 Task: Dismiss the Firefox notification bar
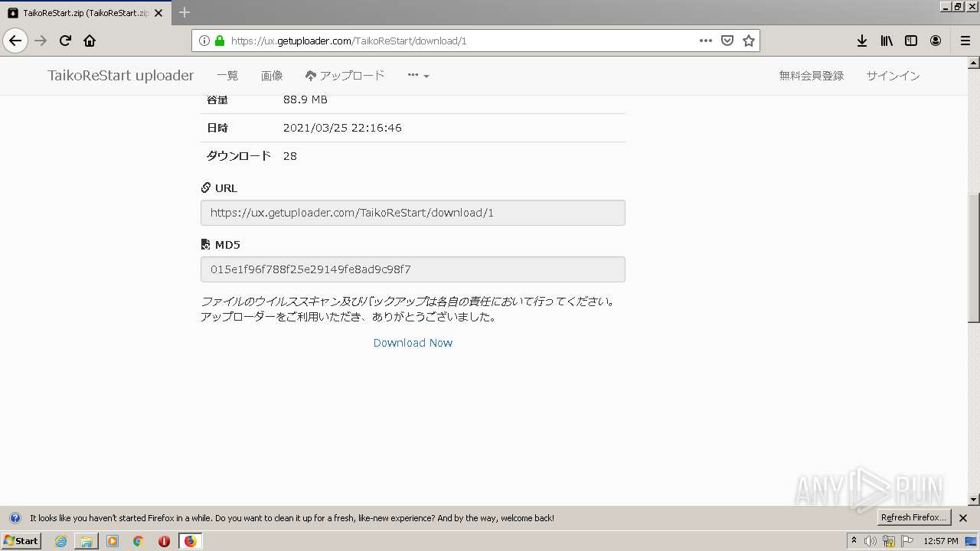(x=963, y=518)
